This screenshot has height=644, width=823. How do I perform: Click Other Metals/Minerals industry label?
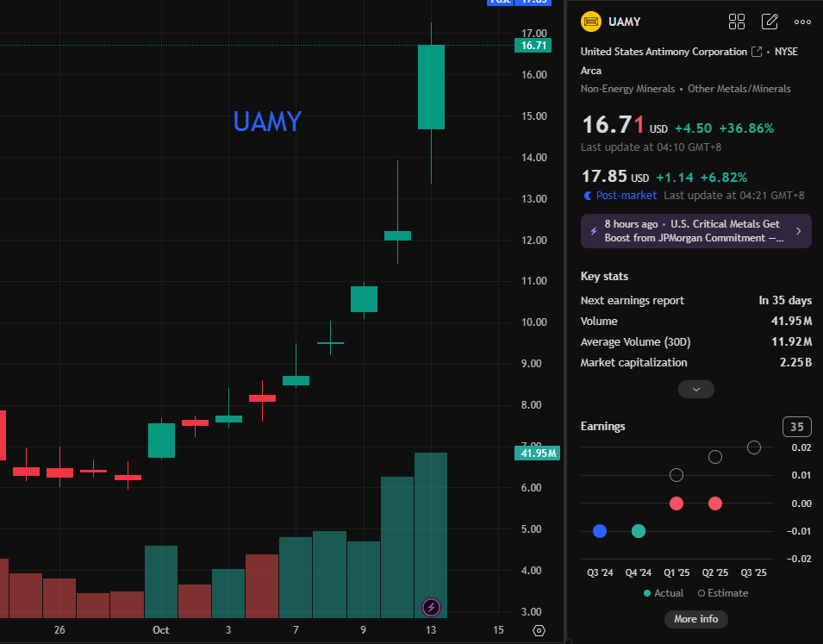(739, 89)
